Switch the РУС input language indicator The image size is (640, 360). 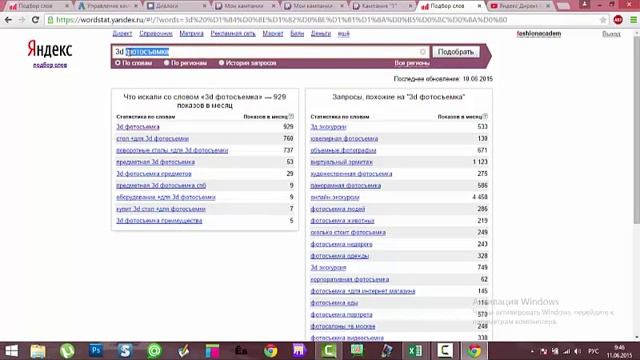pos(593,351)
